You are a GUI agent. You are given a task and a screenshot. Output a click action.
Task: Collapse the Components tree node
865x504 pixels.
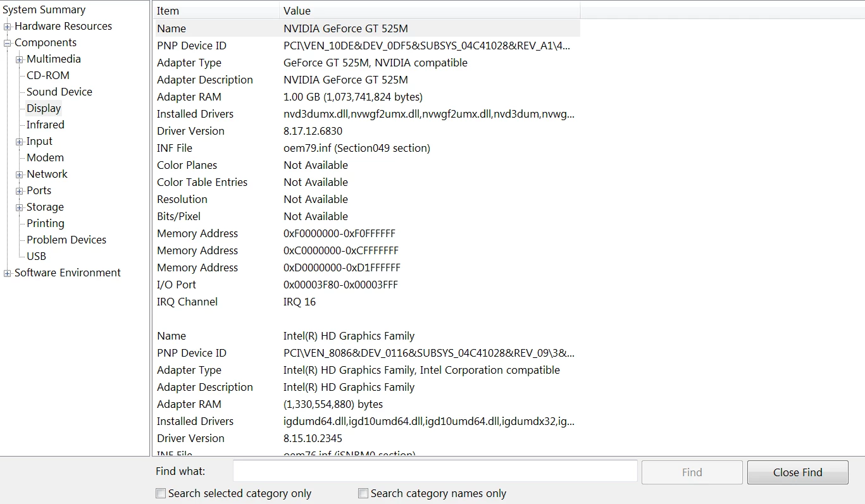click(8, 43)
